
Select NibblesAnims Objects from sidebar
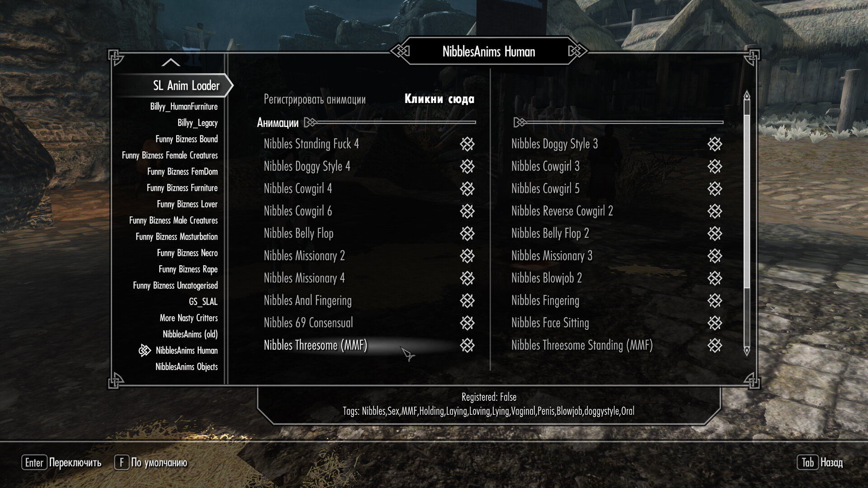[186, 366]
